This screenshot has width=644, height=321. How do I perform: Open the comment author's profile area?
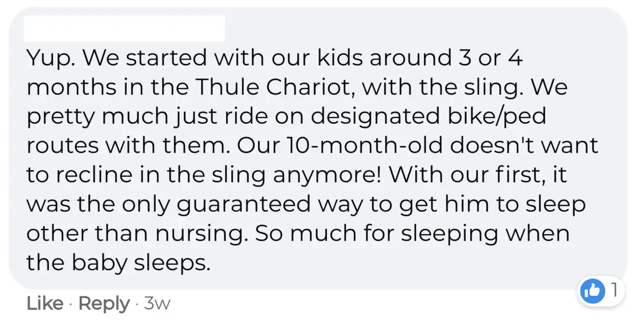(123, 27)
